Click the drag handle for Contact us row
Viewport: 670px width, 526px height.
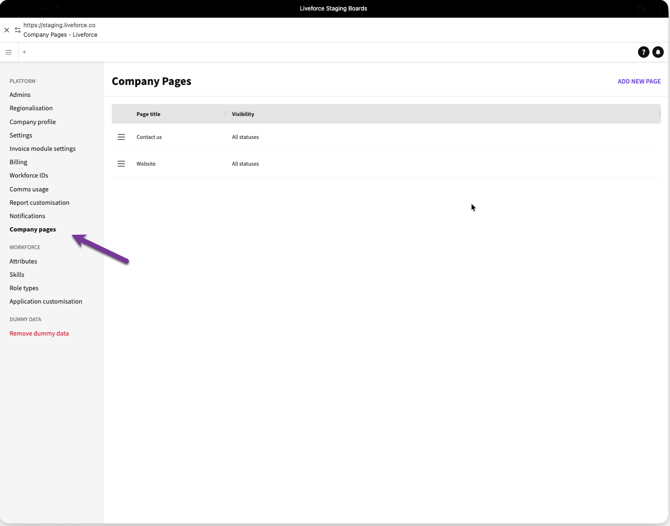point(121,137)
